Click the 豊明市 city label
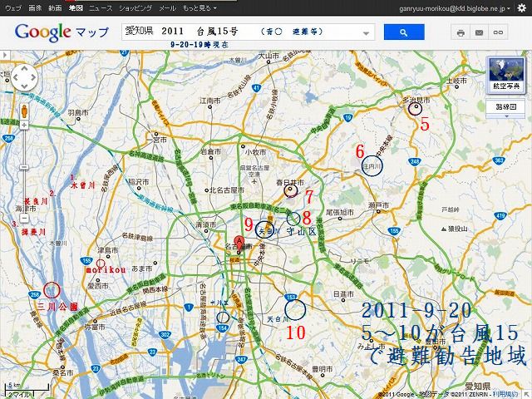 click(323, 369)
